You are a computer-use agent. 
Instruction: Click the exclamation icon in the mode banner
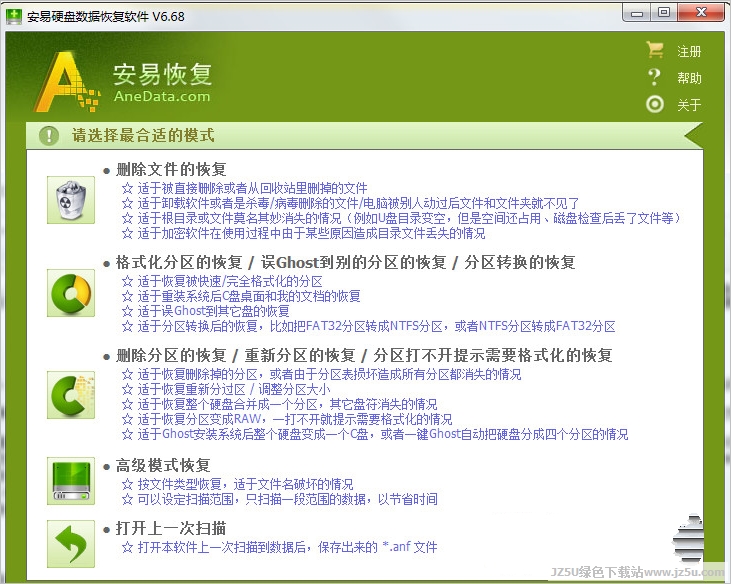click(x=49, y=136)
